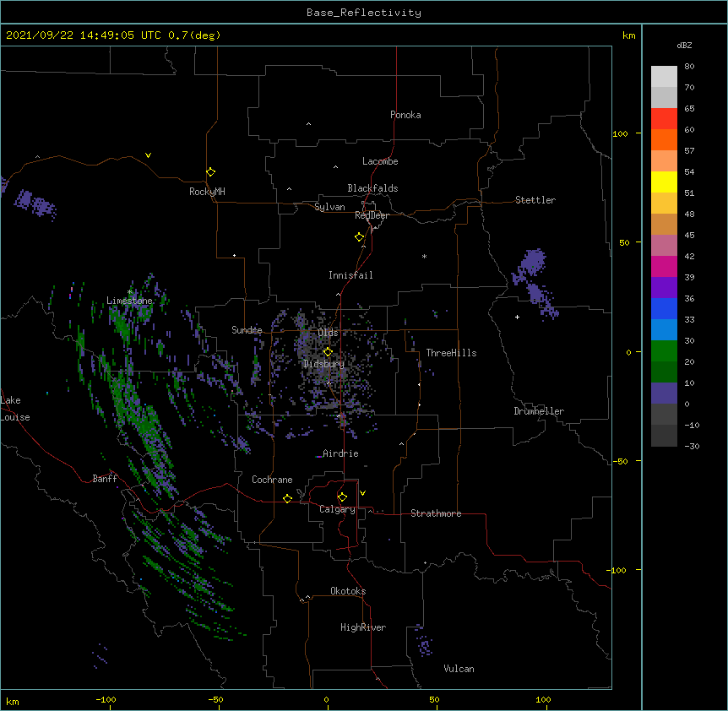728x711 pixels.
Task: Select the purple 10 dBZ legend swatch
Action: [x=664, y=393]
